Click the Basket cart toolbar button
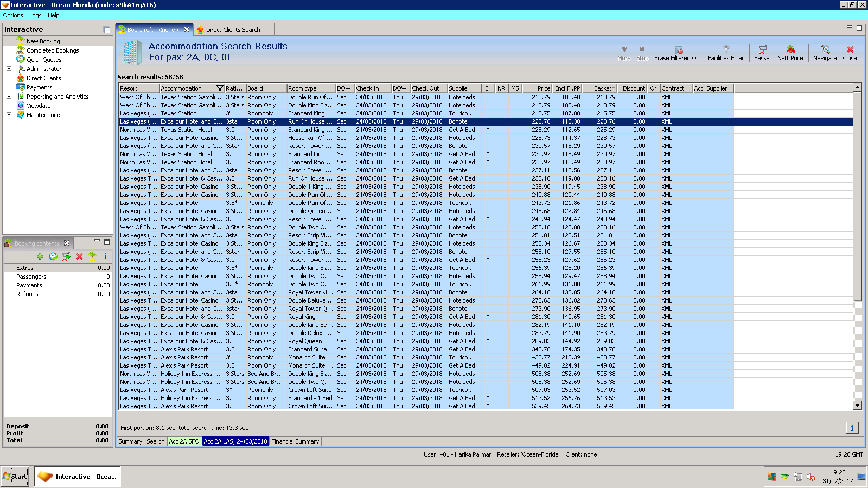The height and width of the screenshot is (488, 868). click(762, 50)
